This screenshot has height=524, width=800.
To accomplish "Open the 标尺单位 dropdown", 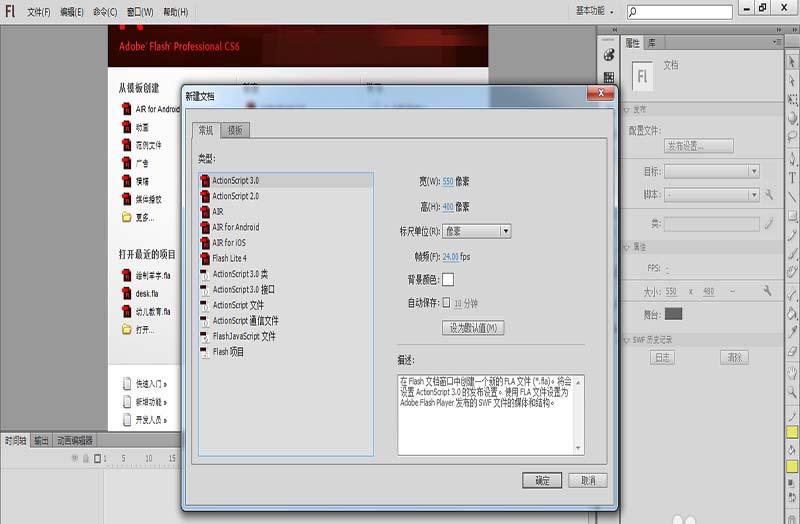I will [477, 231].
